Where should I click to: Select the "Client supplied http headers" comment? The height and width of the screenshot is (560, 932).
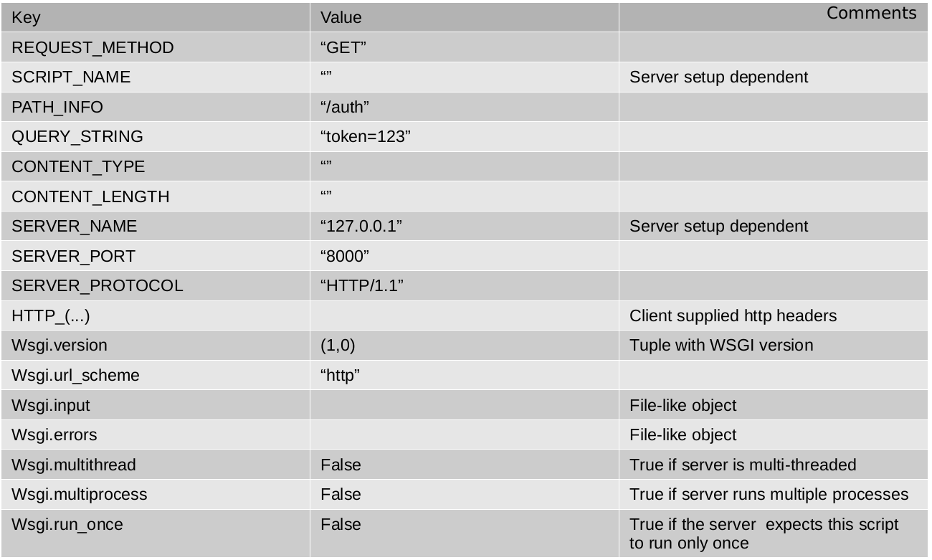click(x=733, y=316)
